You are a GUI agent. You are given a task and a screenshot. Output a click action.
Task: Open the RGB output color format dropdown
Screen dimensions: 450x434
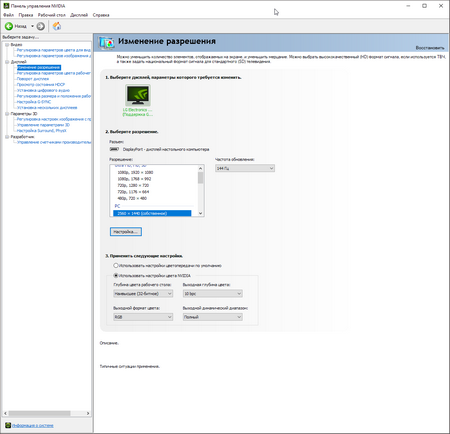(143, 317)
